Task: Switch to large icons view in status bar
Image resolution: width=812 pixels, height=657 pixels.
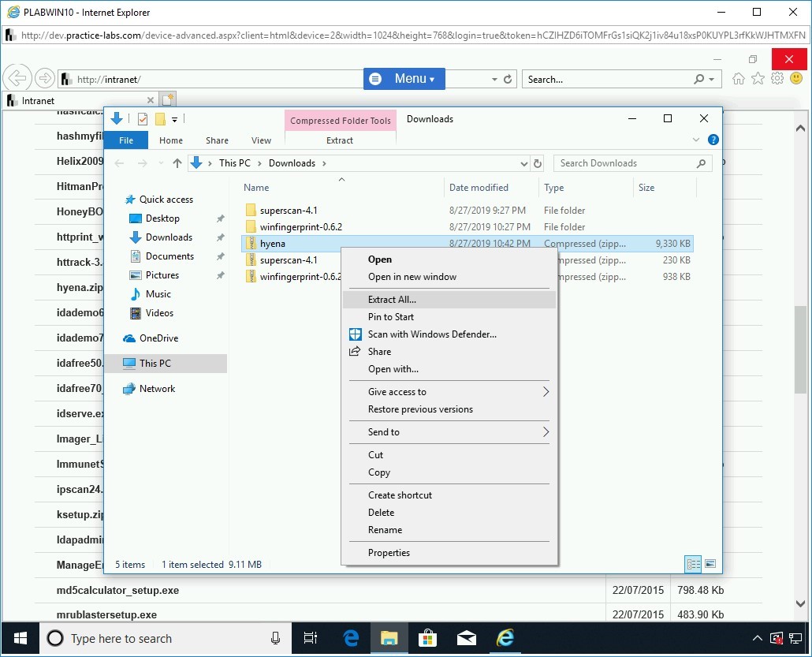Action: click(x=710, y=564)
